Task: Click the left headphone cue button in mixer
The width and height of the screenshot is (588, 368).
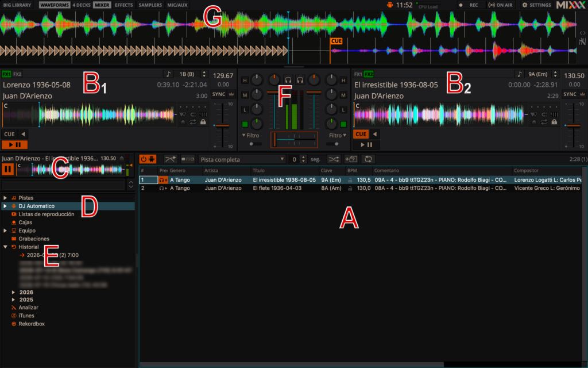Action: (x=288, y=79)
